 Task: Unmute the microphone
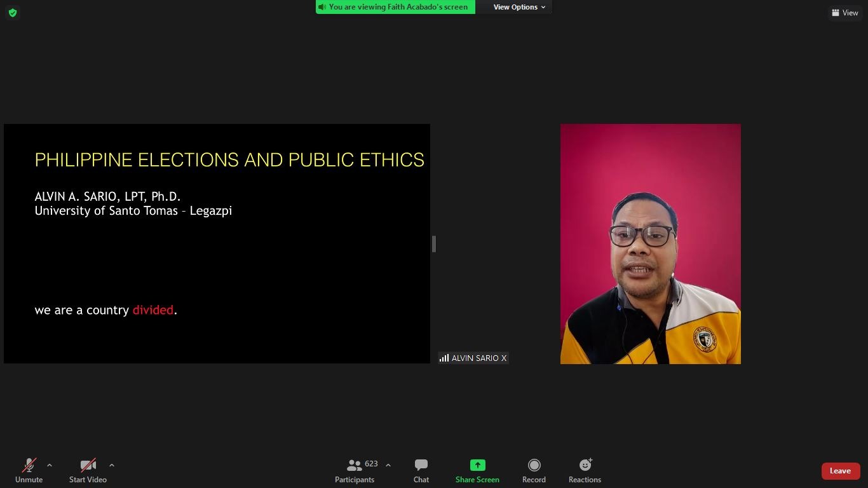[29, 470]
